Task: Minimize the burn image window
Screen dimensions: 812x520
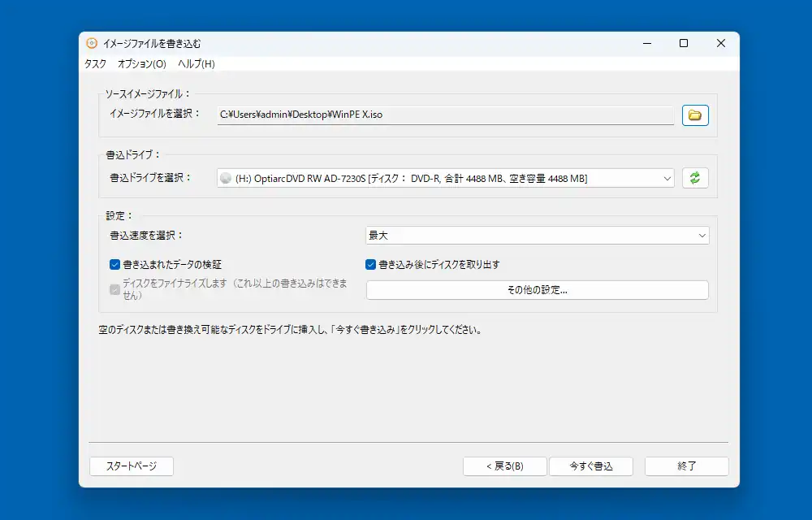Action: coord(646,43)
